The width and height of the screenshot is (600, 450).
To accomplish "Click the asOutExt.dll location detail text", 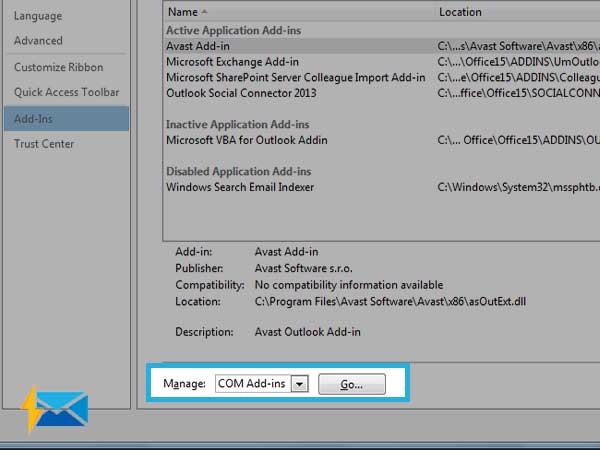I will pyautogui.click(x=390, y=302).
